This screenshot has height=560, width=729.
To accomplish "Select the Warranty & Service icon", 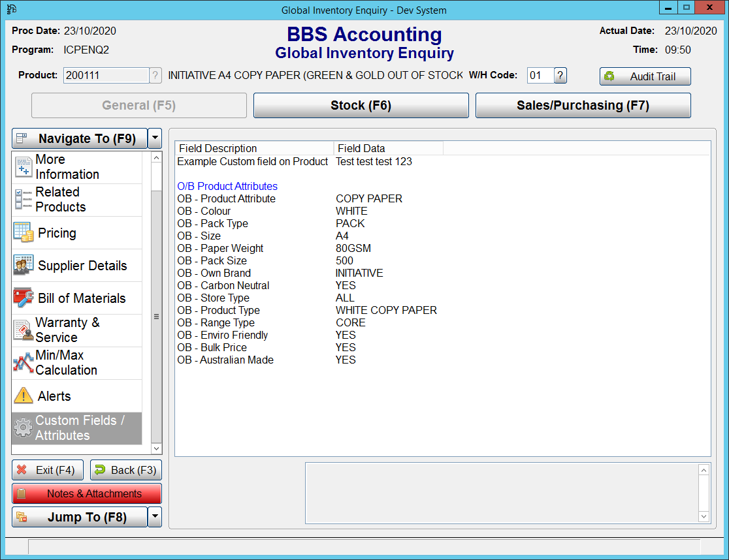I will [24, 330].
